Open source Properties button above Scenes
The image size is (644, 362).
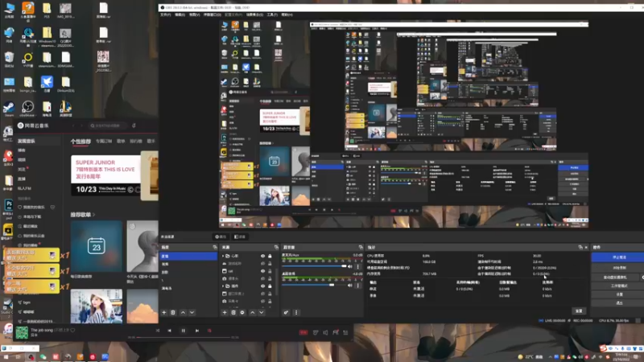coord(221,237)
